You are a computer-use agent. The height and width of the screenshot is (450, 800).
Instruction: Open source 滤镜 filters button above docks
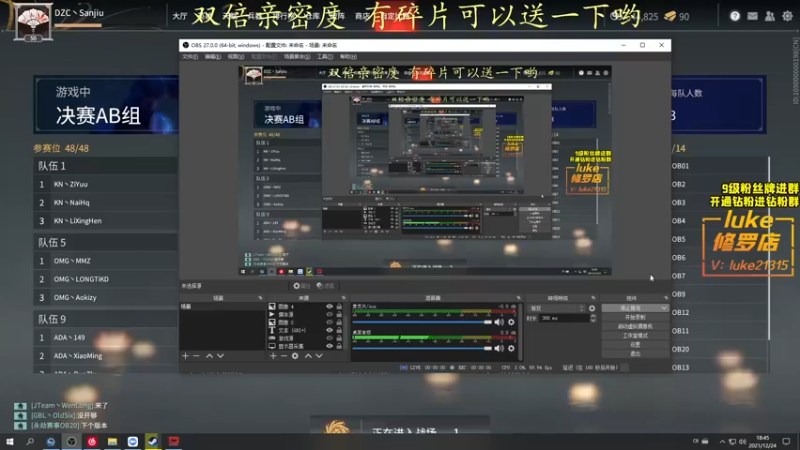click(326, 286)
